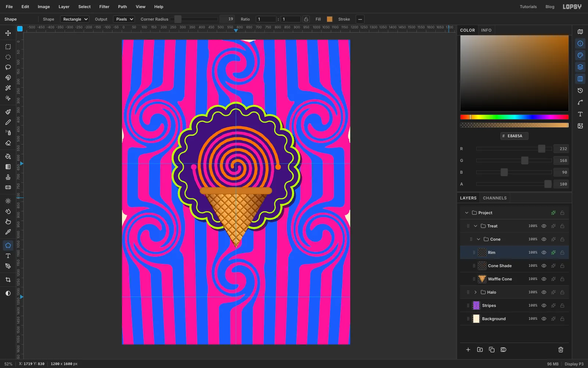
Task: Toggle the ratio lock button
Action: tap(306, 19)
